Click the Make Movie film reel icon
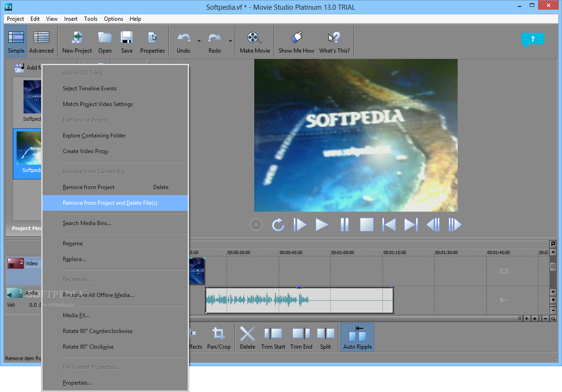 255,38
